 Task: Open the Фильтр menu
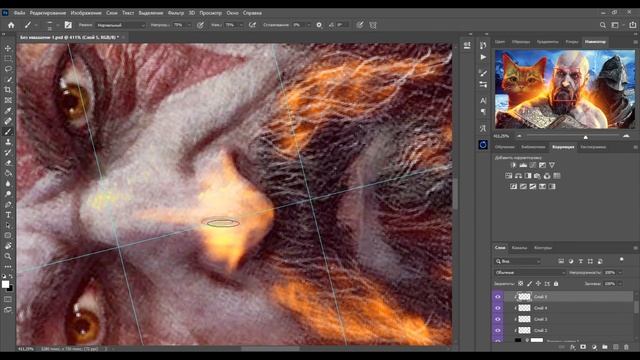(176, 13)
